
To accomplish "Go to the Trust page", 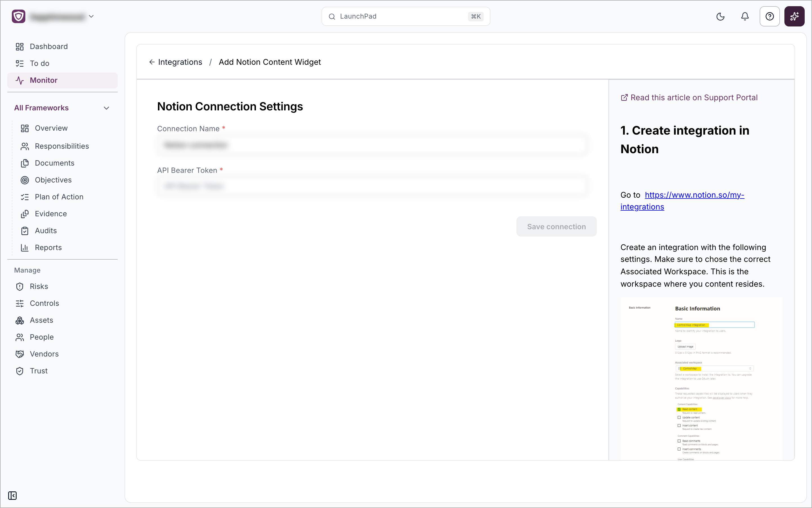I will click(x=39, y=371).
